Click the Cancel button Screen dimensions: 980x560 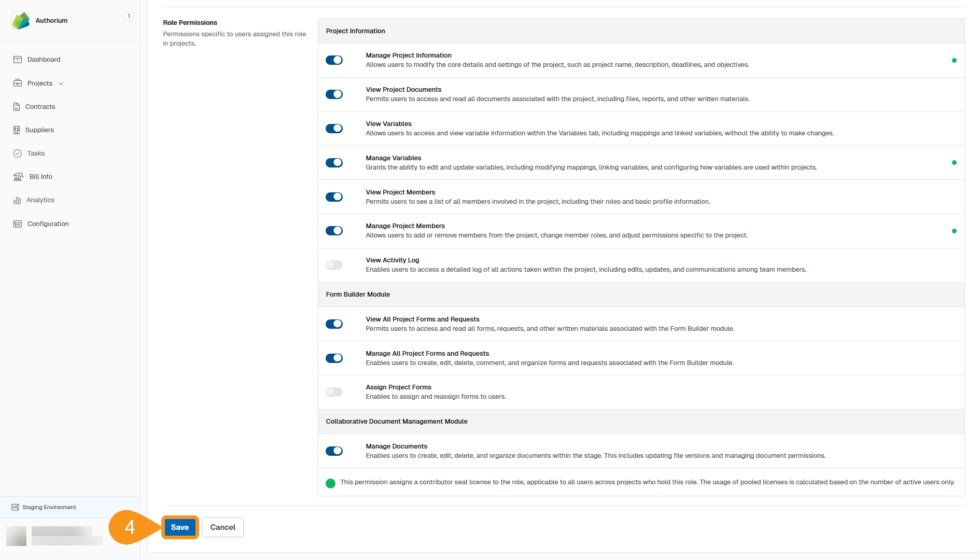(x=222, y=527)
